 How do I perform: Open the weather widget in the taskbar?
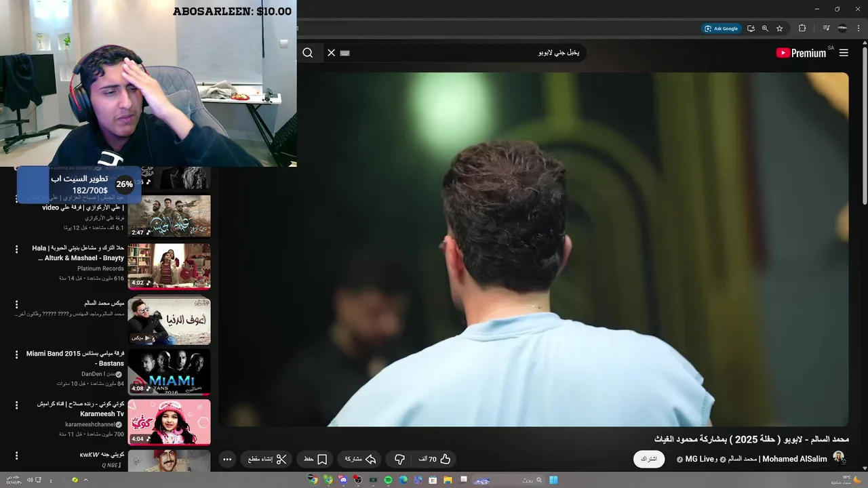(x=846, y=480)
